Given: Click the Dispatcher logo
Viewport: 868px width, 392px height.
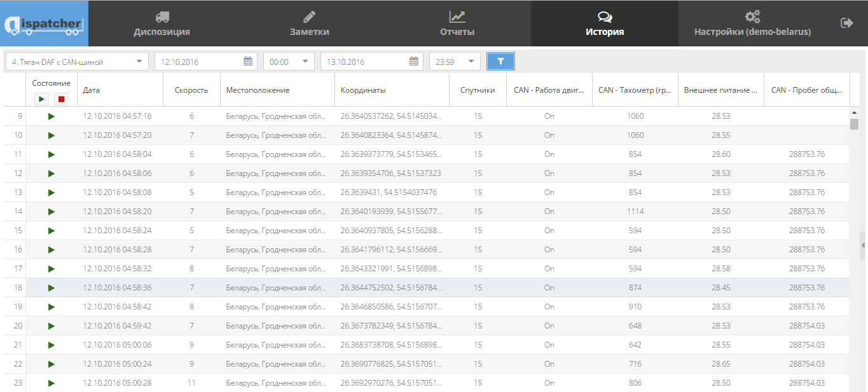Looking at the screenshot, I should [44, 24].
